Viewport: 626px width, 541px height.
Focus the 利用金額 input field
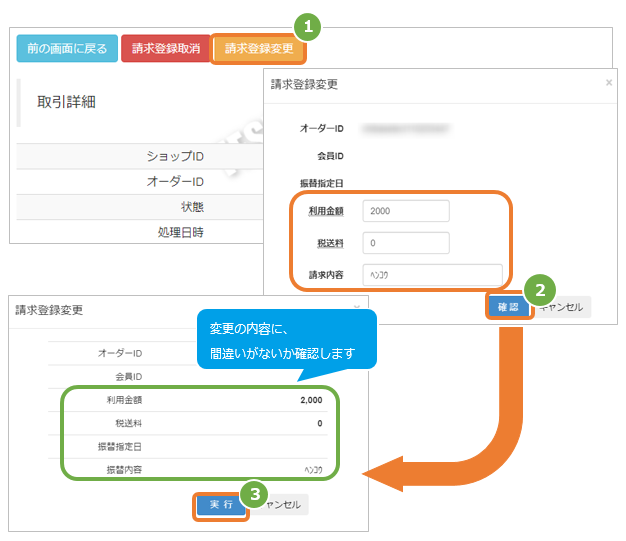[x=406, y=211]
